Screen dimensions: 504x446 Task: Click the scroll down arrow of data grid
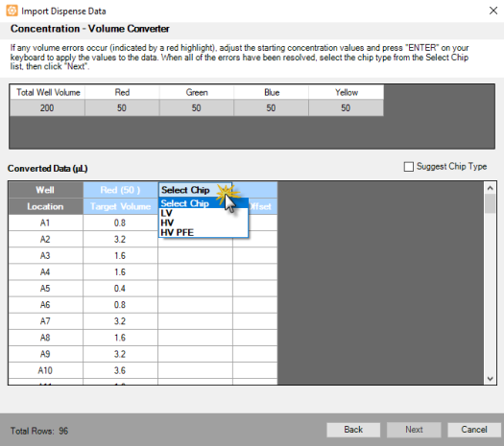[x=490, y=379]
